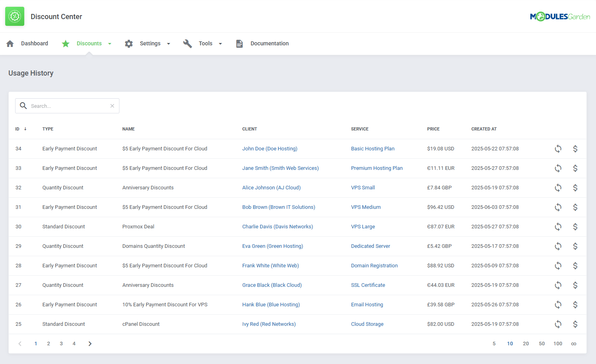Show all rows using the infinity icon
This screenshot has height=364, width=596.
pos(574,343)
